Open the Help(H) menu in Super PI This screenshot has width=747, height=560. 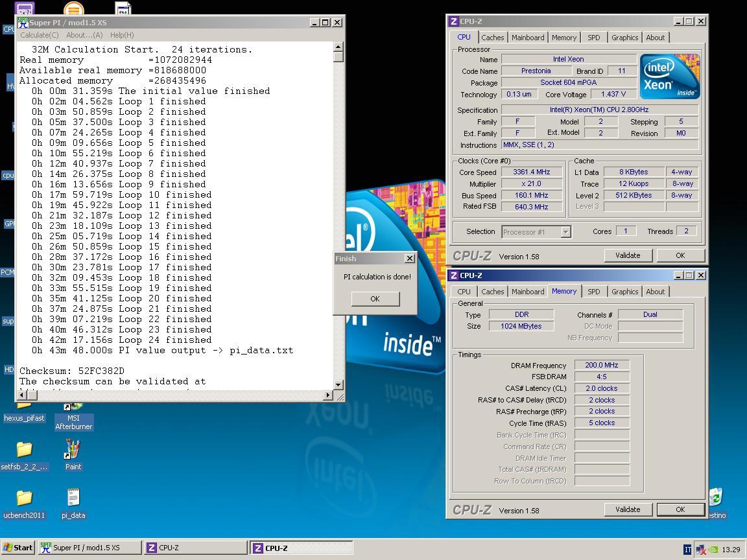pos(122,35)
